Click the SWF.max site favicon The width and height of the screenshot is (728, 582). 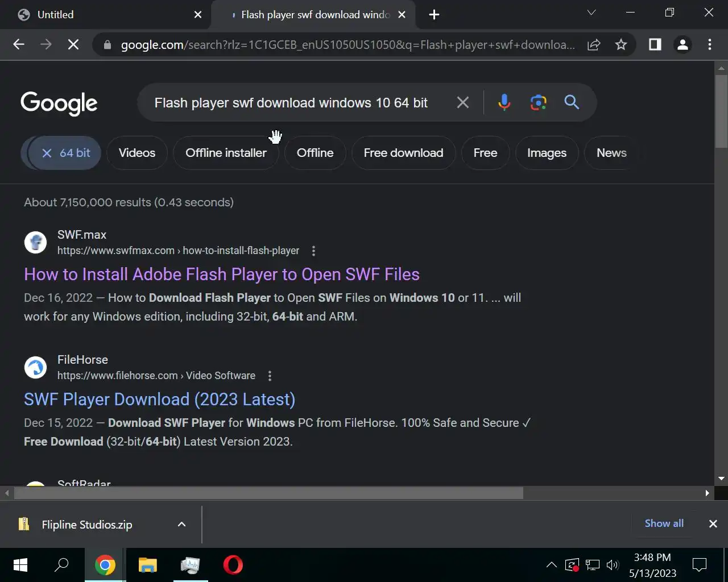click(35, 242)
